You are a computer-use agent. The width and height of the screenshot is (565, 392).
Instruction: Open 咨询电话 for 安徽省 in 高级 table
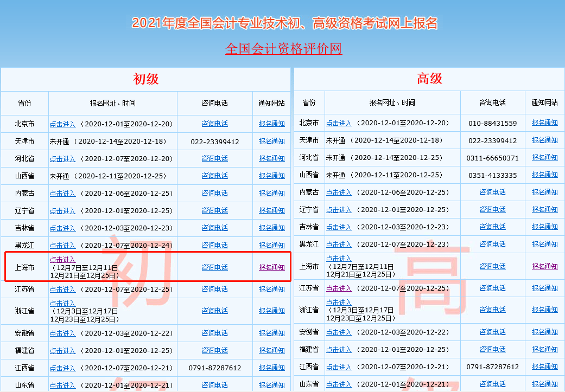(493, 332)
